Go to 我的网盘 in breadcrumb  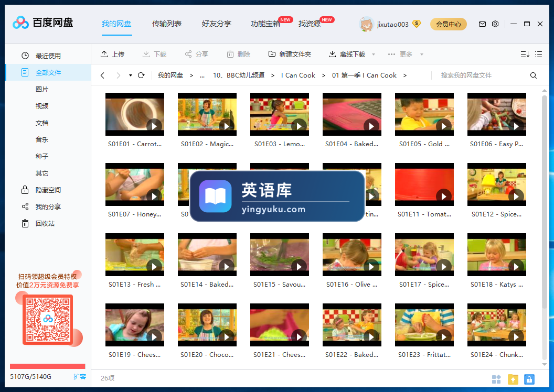point(171,75)
